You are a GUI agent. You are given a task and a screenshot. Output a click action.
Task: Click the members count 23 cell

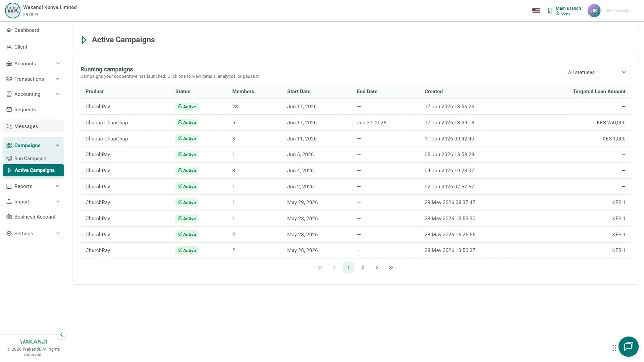coord(235,107)
